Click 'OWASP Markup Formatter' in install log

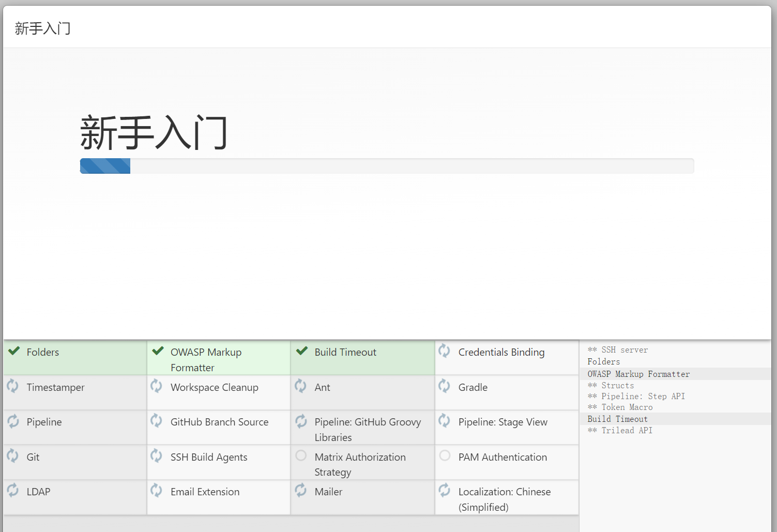[x=638, y=374]
